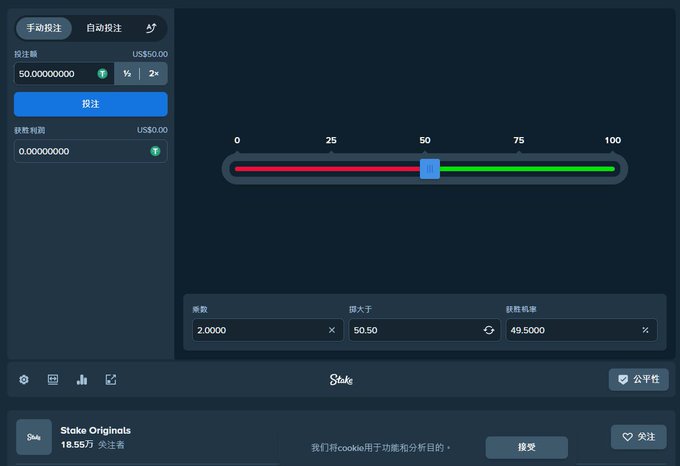Halve the bet with ½ button
Screen dimensions: 680x466
127,74
